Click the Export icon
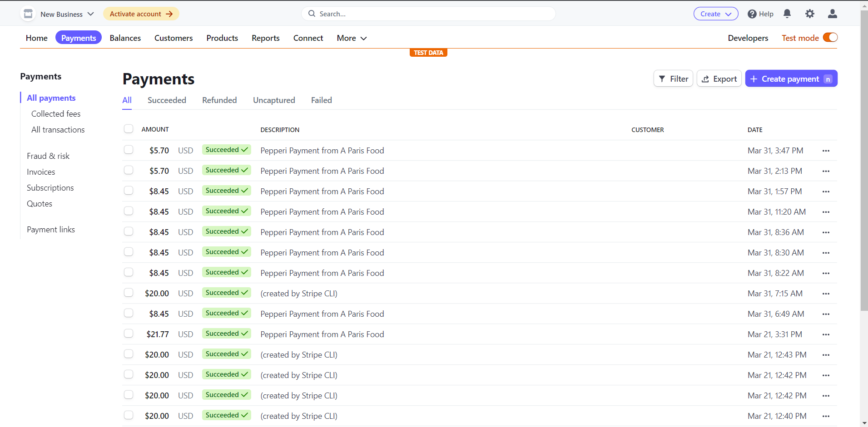 705,79
